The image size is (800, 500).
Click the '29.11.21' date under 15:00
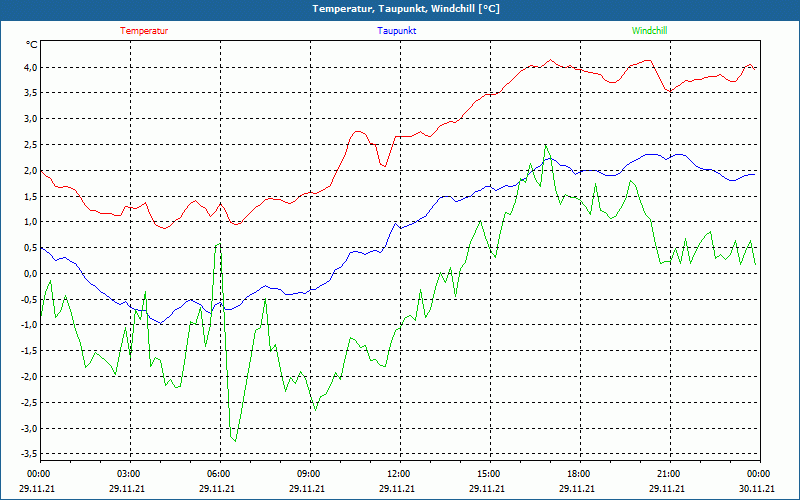coord(487,488)
